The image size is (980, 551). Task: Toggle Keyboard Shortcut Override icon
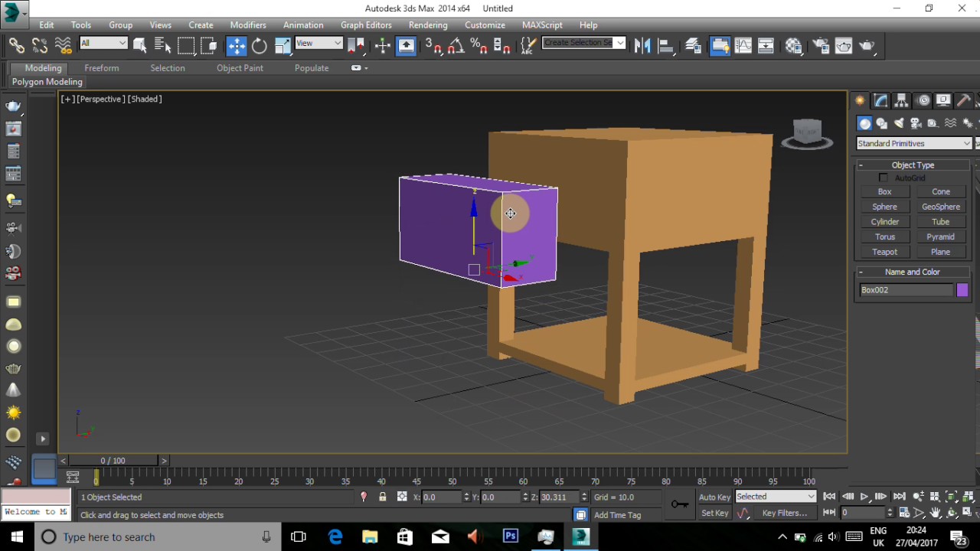click(x=406, y=46)
